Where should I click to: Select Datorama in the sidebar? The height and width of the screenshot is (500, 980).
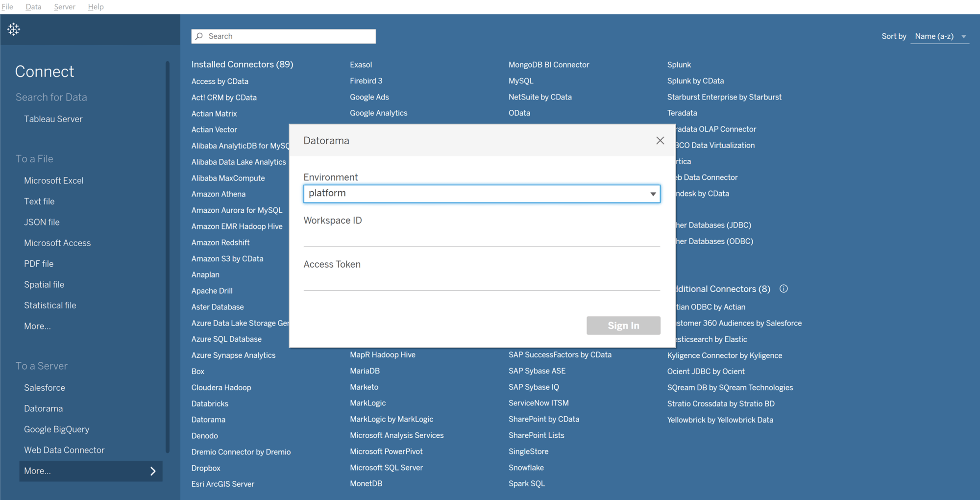[x=43, y=409]
